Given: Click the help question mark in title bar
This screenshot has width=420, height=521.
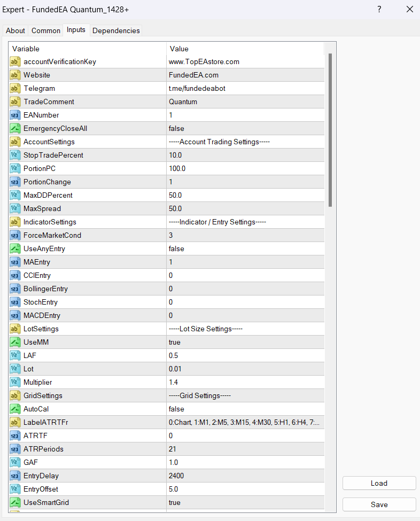Looking at the screenshot, I should pyautogui.click(x=379, y=10).
